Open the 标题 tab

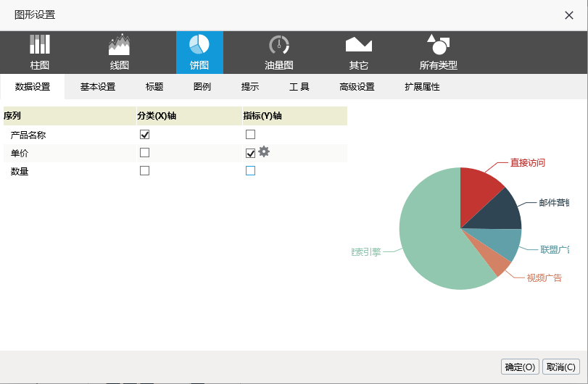pos(154,87)
